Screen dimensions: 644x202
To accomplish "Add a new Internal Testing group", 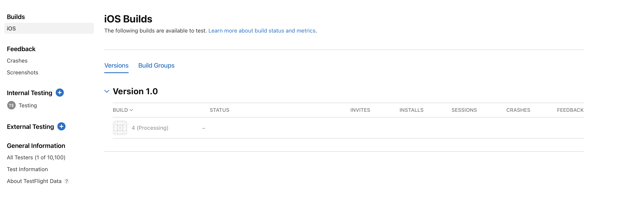I will coord(60,93).
